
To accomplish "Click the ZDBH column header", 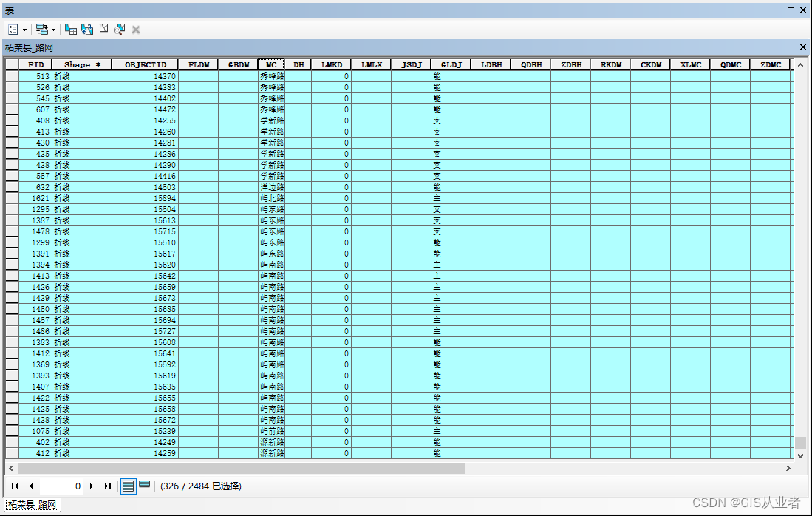I will click(x=570, y=65).
